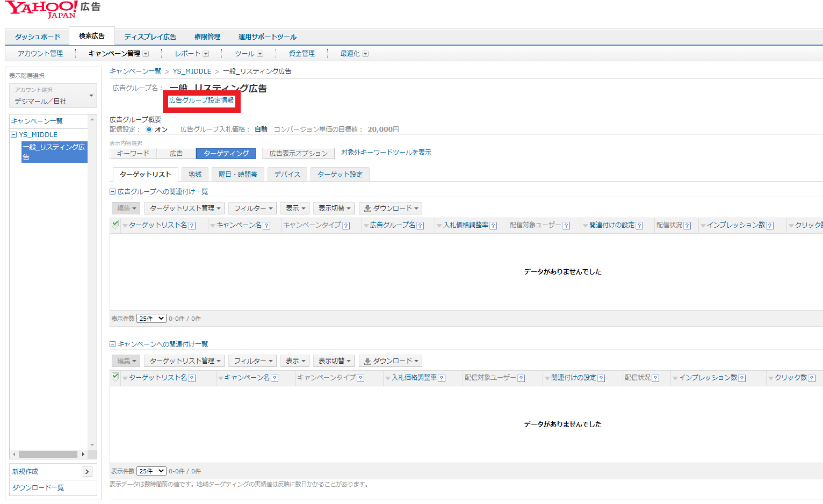Toggle select-all checkbox in lower table header
This screenshot has width=823, height=504.
(x=115, y=377)
